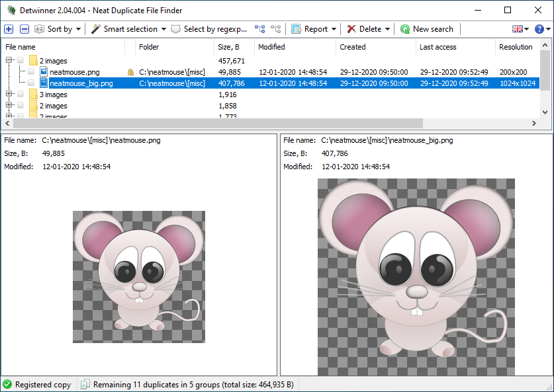Screen dimensions: 554x392
Task: Click the UK flag language icon
Action: point(517,29)
